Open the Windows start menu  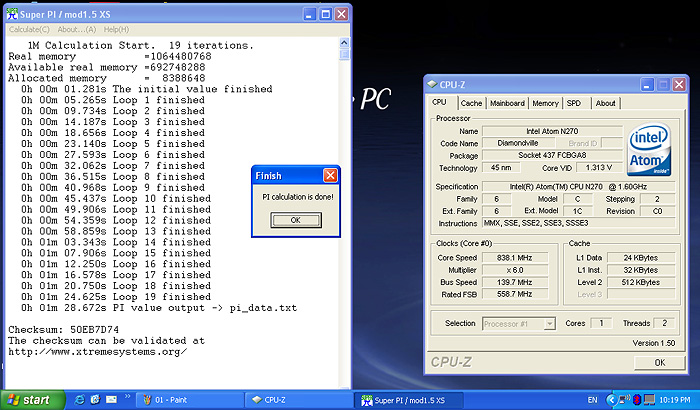pyautogui.click(x=33, y=400)
